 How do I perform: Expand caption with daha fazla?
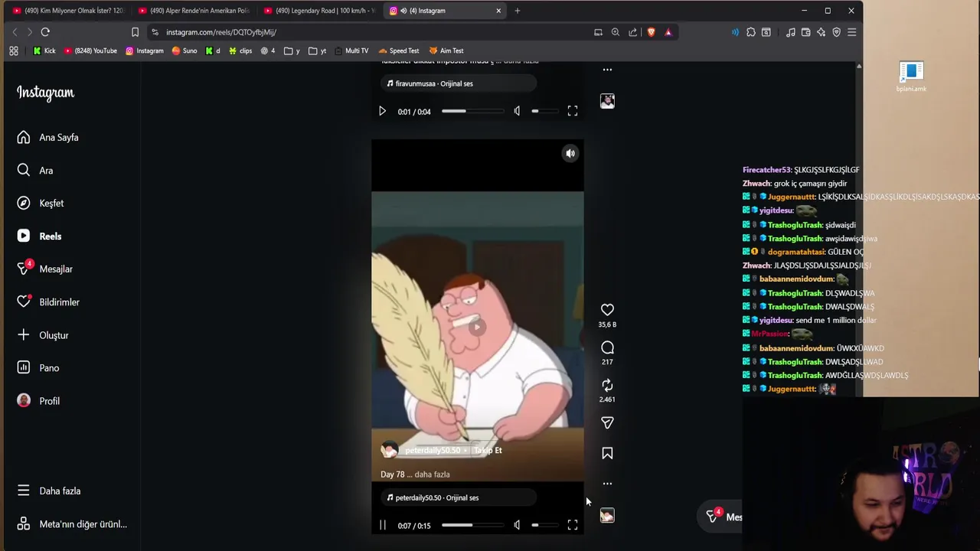[x=432, y=474]
